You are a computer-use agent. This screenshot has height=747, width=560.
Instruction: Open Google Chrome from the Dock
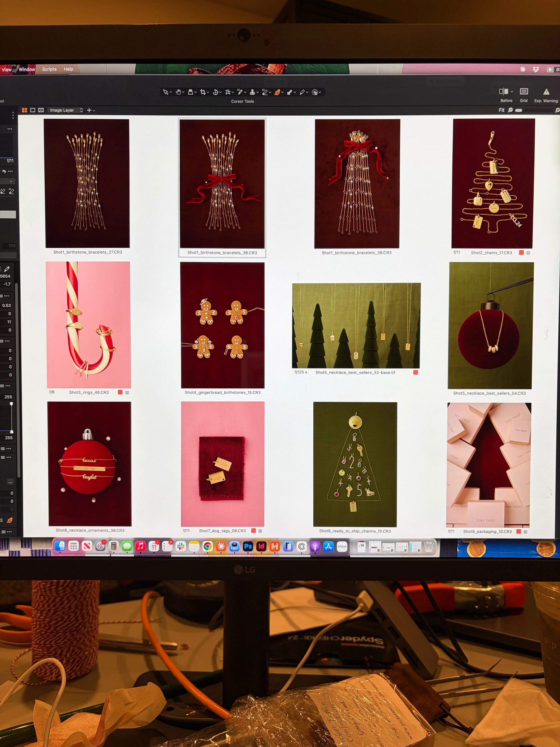(208, 546)
